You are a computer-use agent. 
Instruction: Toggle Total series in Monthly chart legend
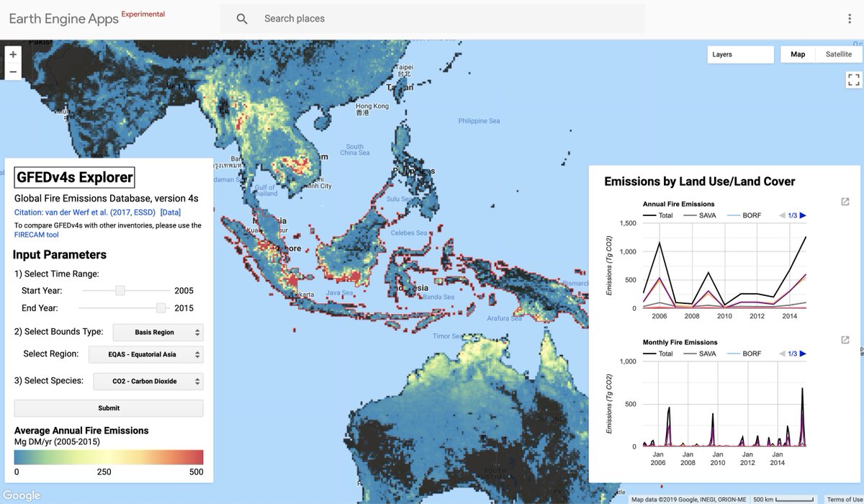point(658,354)
